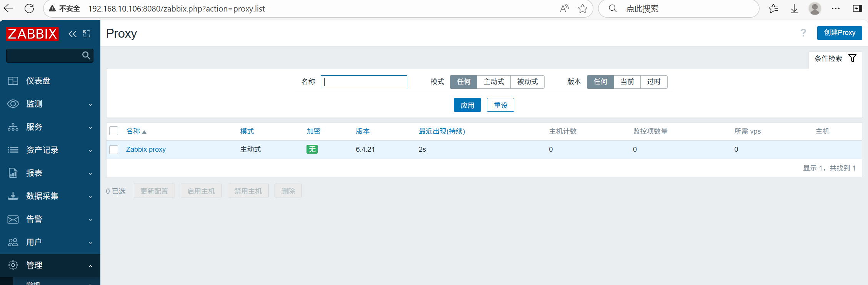Add page to favorites star icon
This screenshot has height=285, width=868.
(x=583, y=8)
